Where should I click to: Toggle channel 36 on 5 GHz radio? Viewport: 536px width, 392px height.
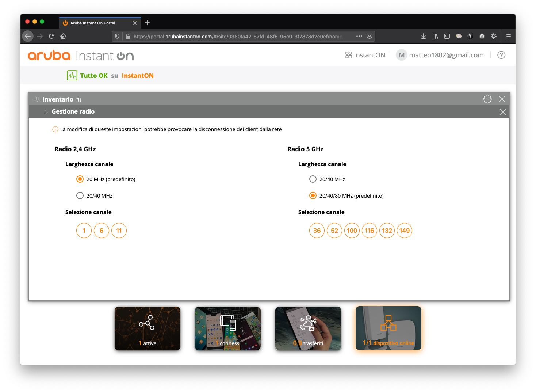(317, 231)
